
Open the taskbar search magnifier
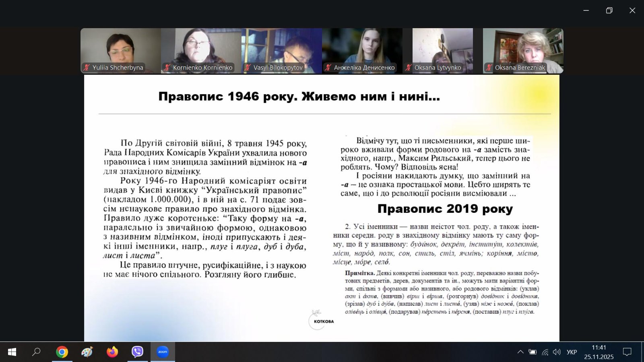pyautogui.click(x=36, y=352)
